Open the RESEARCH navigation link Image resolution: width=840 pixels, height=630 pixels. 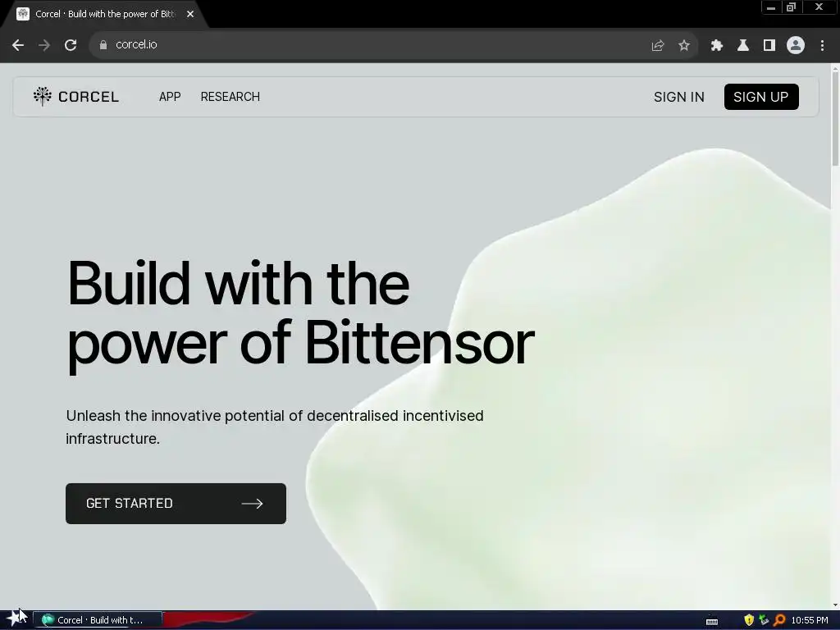tap(231, 97)
